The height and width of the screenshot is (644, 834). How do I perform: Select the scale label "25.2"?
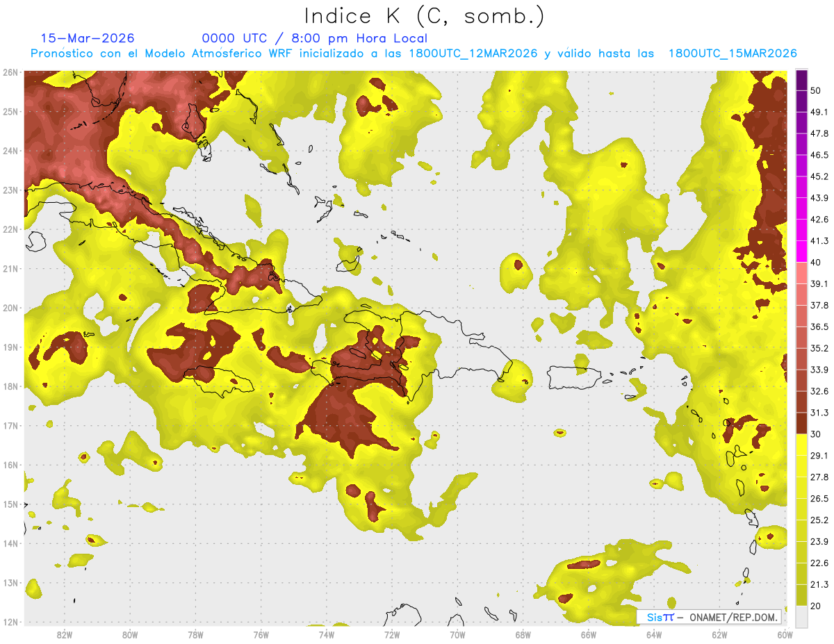(819, 520)
